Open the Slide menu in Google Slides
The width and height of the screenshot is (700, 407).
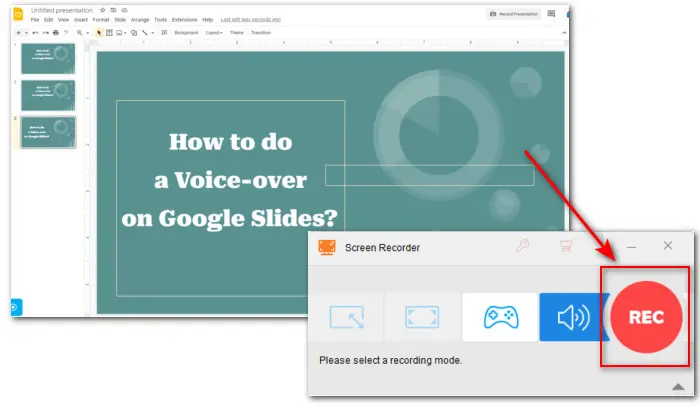[x=120, y=20]
